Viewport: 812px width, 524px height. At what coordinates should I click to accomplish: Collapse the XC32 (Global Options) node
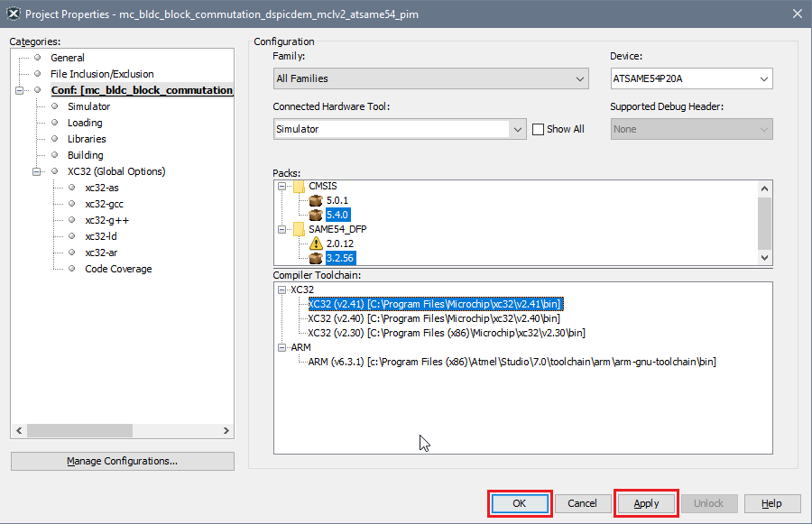click(x=37, y=171)
